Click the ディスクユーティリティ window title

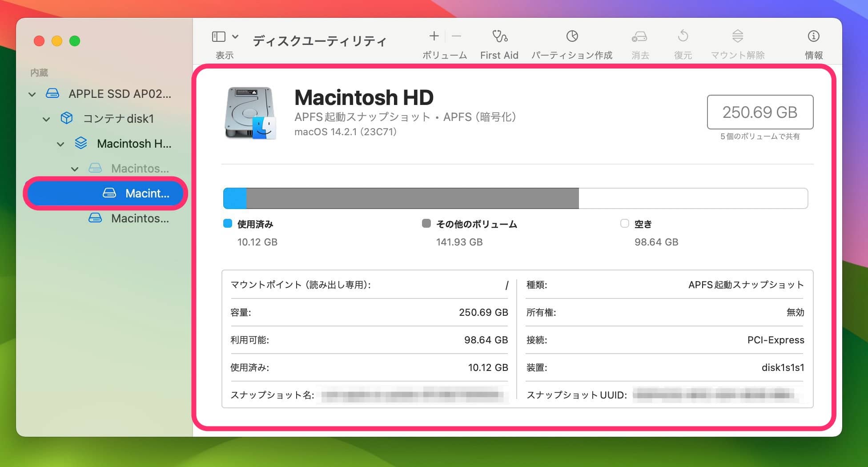click(320, 41)
